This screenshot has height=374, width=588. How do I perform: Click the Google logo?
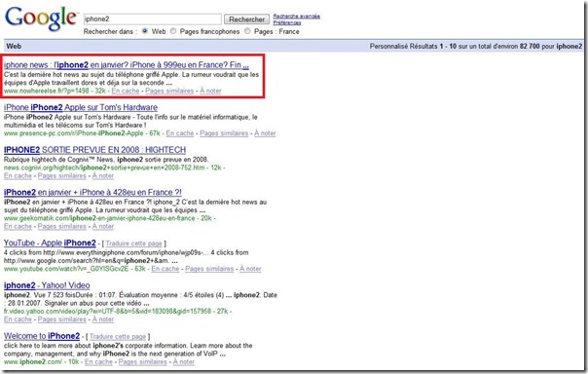pos(41,19)
